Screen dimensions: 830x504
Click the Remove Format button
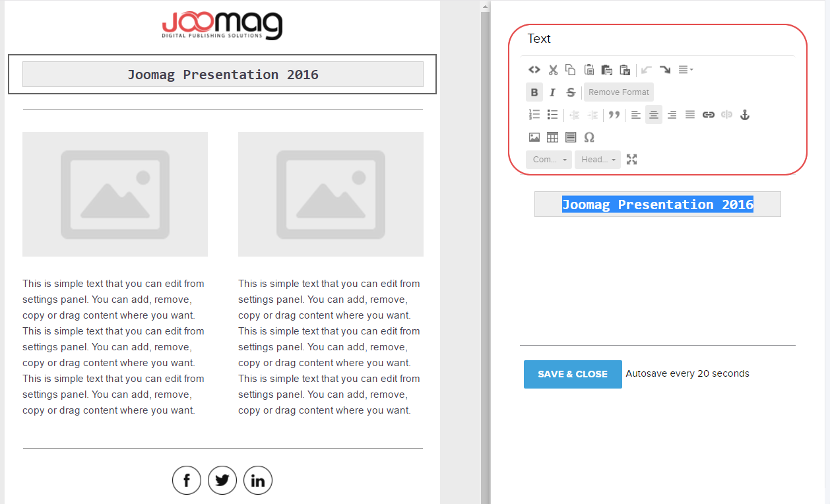[618, 92]
